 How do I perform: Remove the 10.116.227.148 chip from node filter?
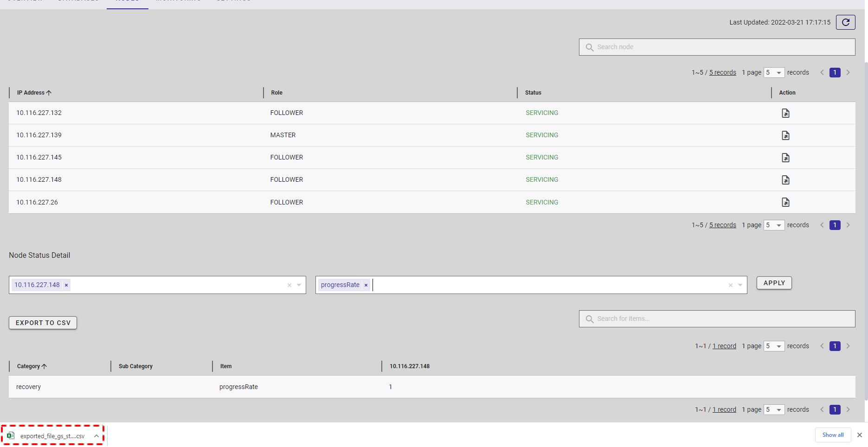[x=66, y=285]
